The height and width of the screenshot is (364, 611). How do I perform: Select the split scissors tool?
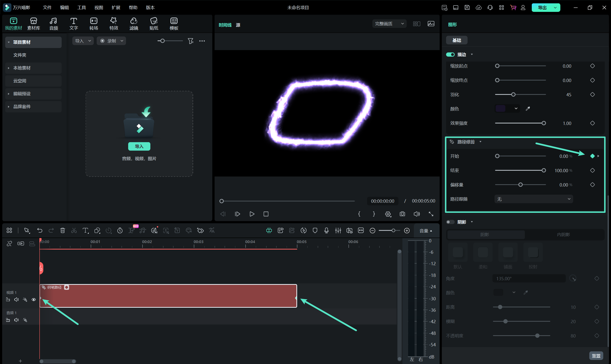point(74,230)
